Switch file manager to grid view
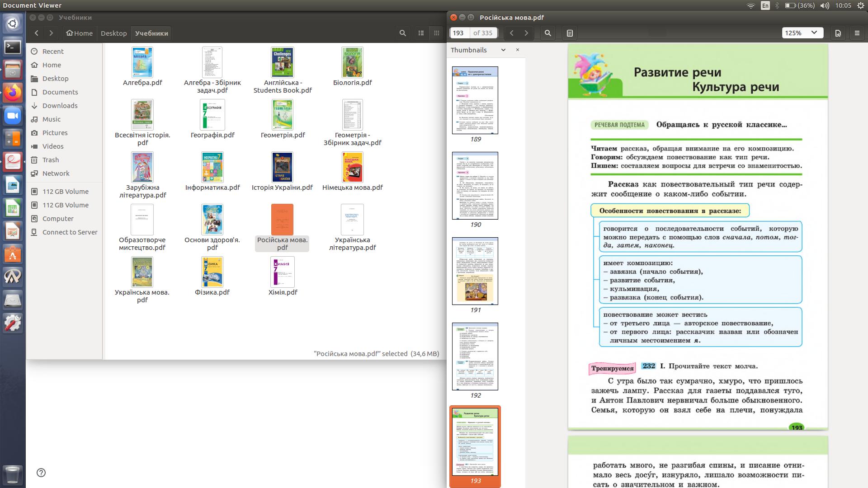 (436, 33)
